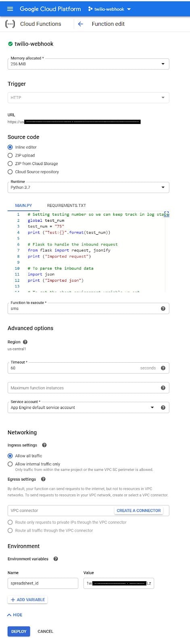Click the back arrow beside Function edit

pos(80,24)
